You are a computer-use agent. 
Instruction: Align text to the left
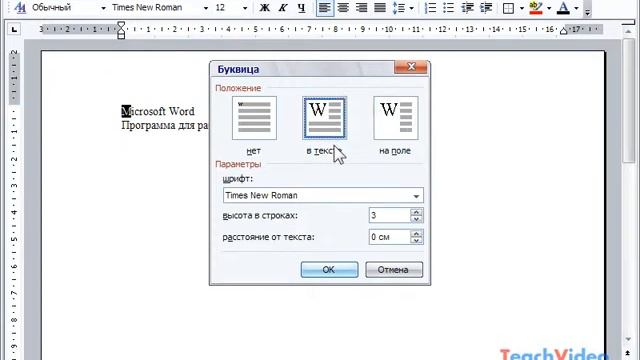tap(324, 8)
